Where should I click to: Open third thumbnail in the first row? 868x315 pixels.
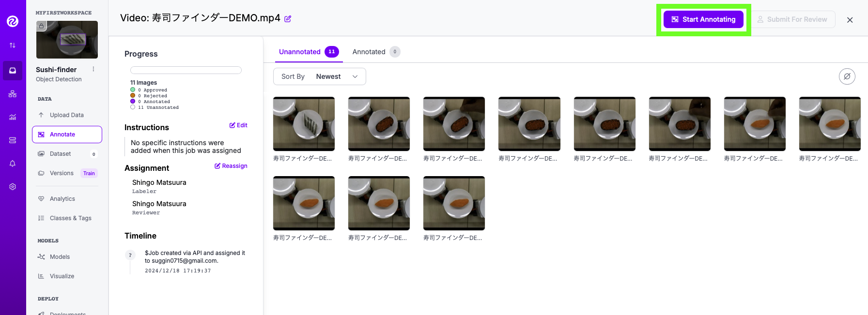point(454,124)
